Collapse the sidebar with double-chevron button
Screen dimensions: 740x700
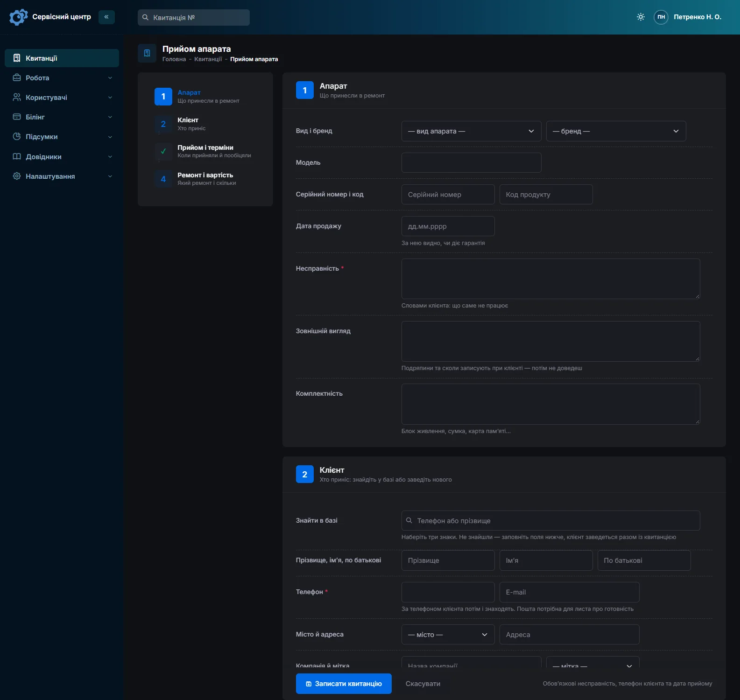pos(106,17)
